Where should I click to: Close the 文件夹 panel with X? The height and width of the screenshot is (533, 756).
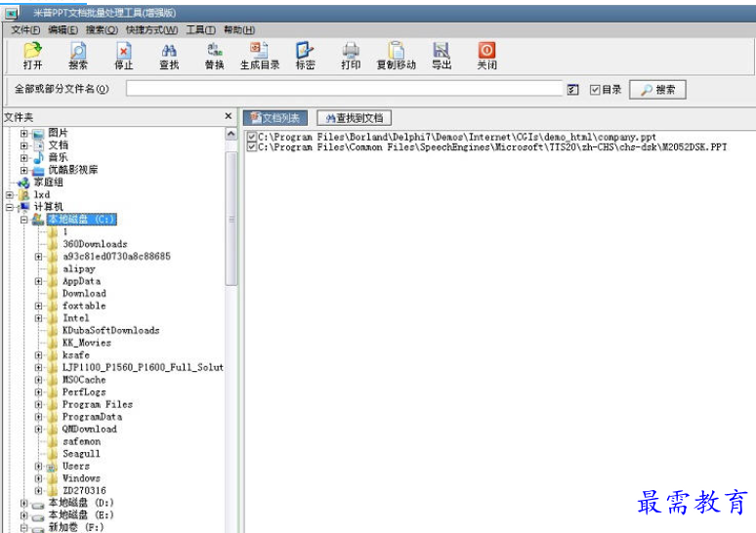click(x=228, y=116)
